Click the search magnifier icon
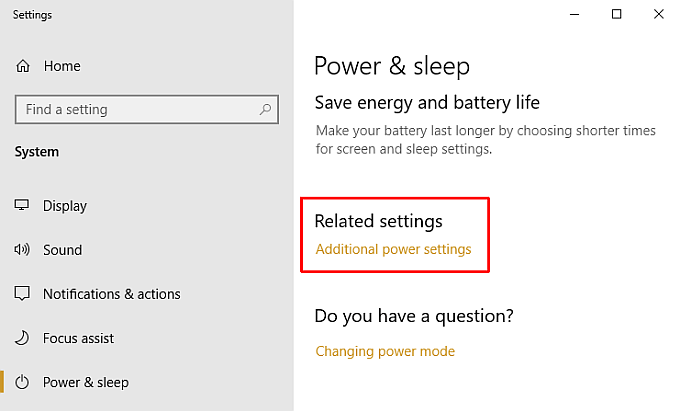680x411 pixels. (265, 109)
